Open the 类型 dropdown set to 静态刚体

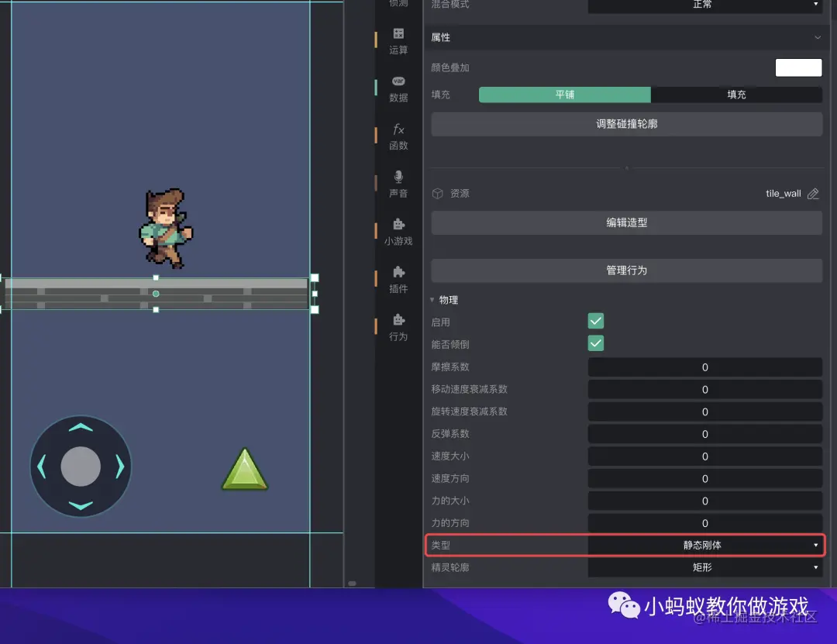[x=704, y=545]
